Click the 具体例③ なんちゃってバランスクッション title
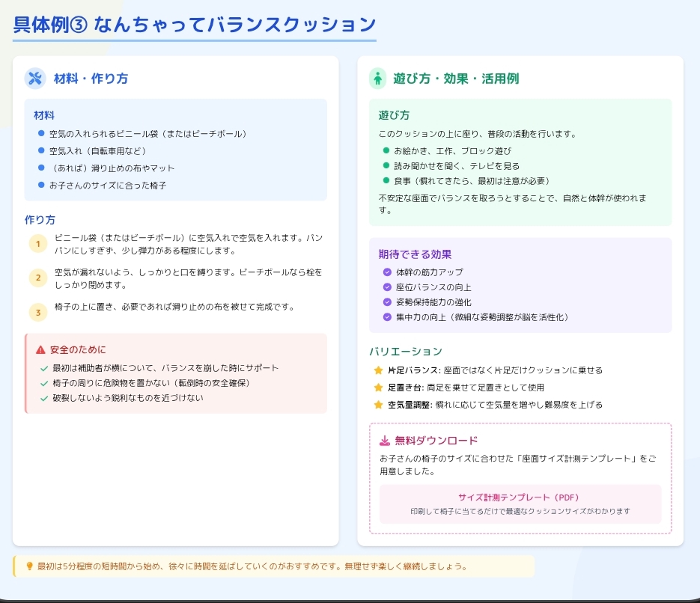The image size is (700, 603). click(194, 25)
